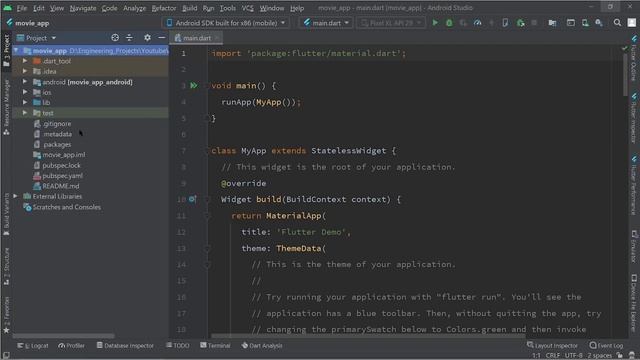Open the Flutter Outline sidebar tab
The width and height of the screenshot is (640, 360).
point(634,58)
